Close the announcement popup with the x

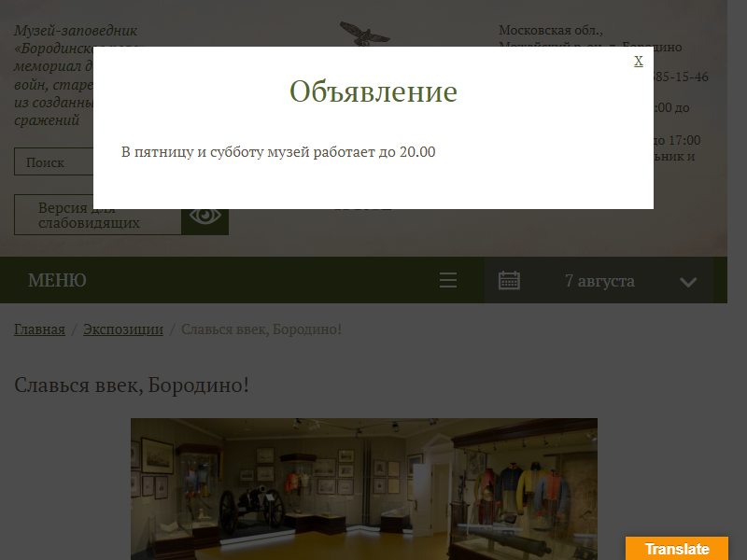click(639, 61)
